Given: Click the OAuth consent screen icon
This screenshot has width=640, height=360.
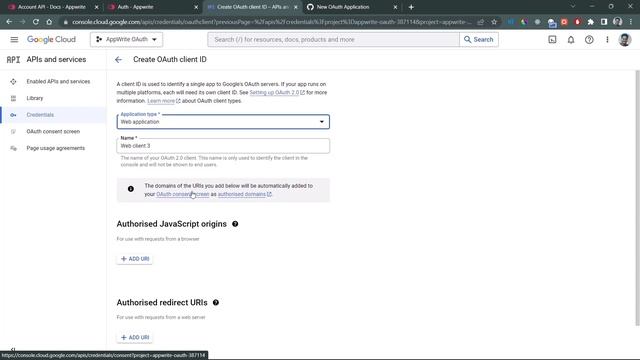Looking at the screenshot, I should pyautogui.click(x=13, y=131).
